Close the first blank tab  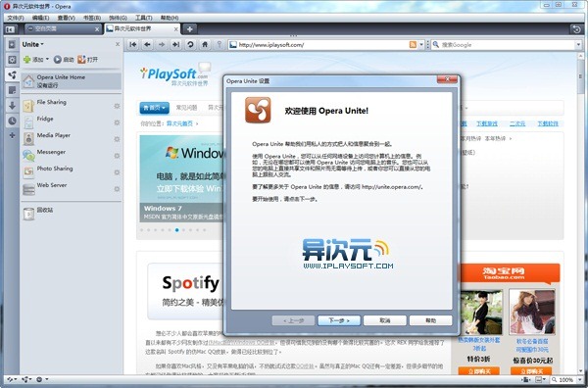[97, 28]
